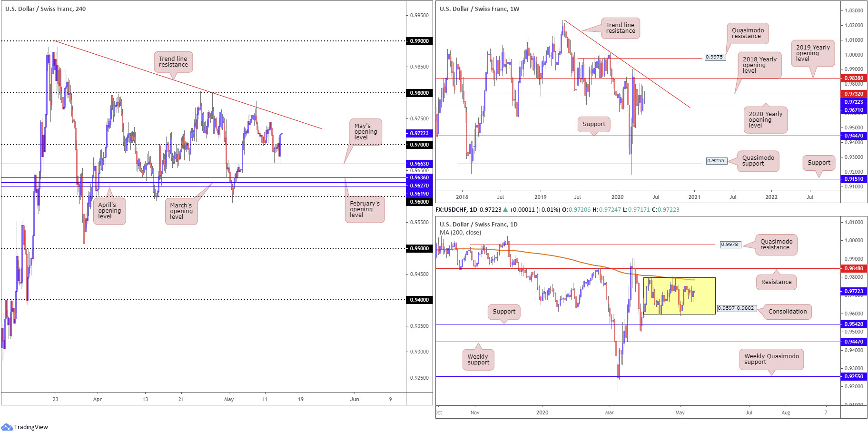The image size is (868, 432).
Task: Click the 0.96710 blue price label
Action: (854, 110)
